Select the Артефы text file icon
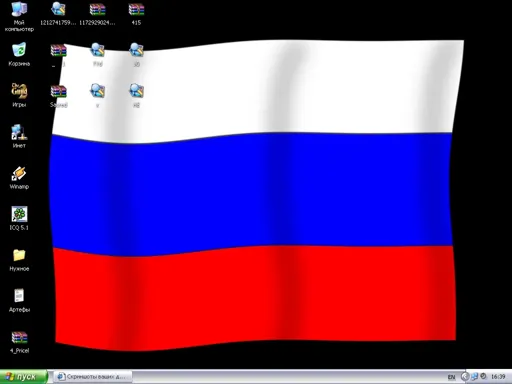 click(19, 300)
